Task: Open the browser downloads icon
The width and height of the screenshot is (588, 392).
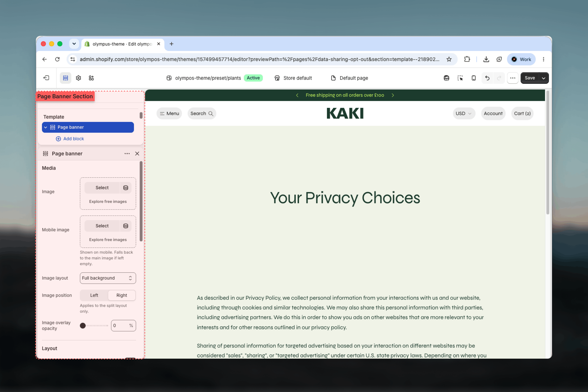Action: (486, 59)
